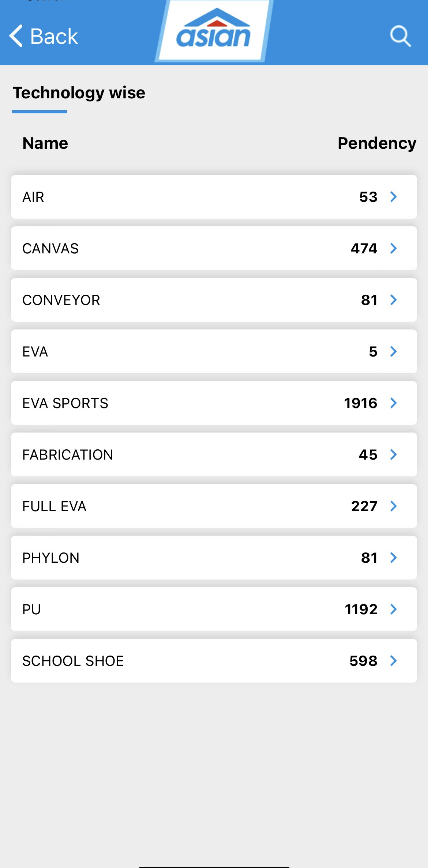This screenshot has width=428, height=868.
Task: Open the AIR row chevron
Action: (394, 197)
